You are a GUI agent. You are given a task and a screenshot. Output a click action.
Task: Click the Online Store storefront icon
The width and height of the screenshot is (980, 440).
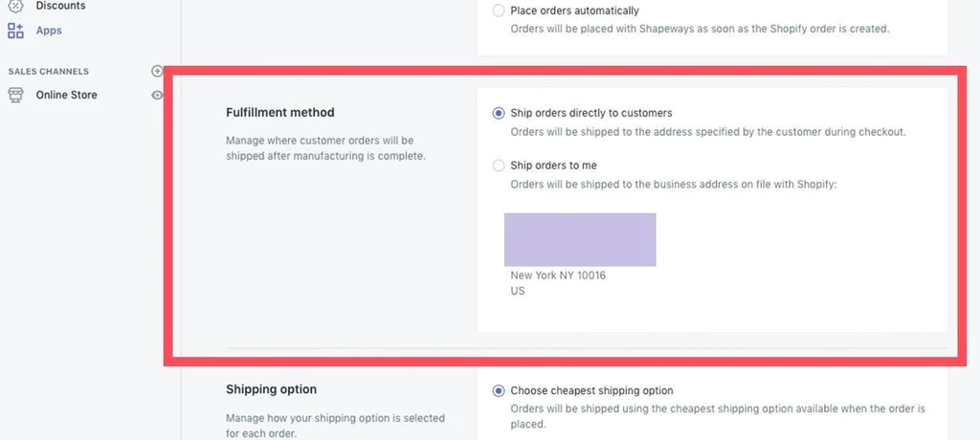15,95
